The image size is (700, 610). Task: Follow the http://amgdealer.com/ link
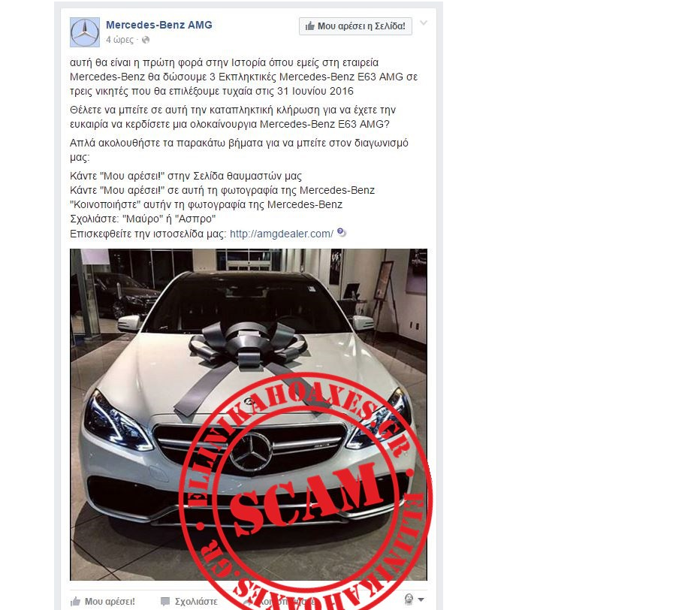pos(281,234)
